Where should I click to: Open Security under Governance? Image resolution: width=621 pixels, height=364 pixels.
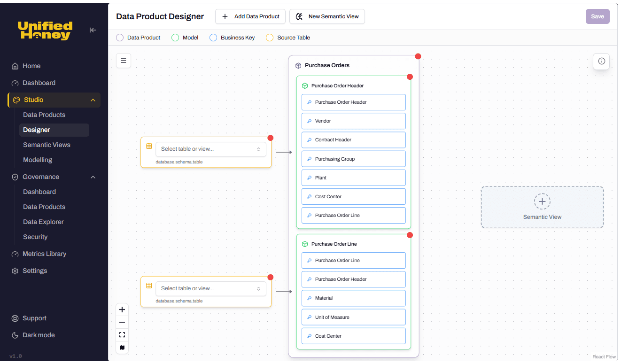click(35, 237)
